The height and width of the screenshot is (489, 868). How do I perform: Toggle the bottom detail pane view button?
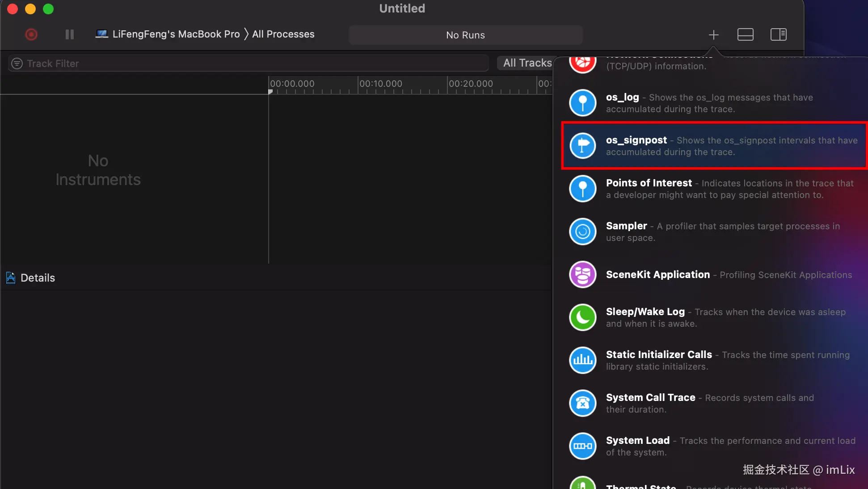pos(745,34)
